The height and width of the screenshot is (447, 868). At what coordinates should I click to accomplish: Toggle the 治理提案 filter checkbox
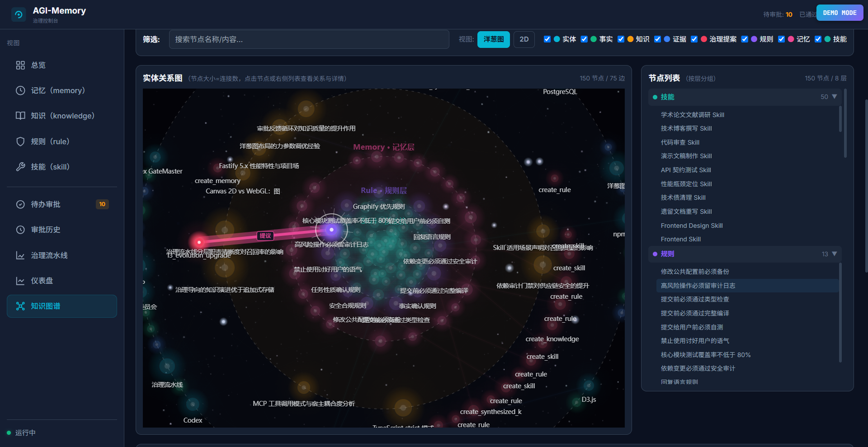pos(694,39)
